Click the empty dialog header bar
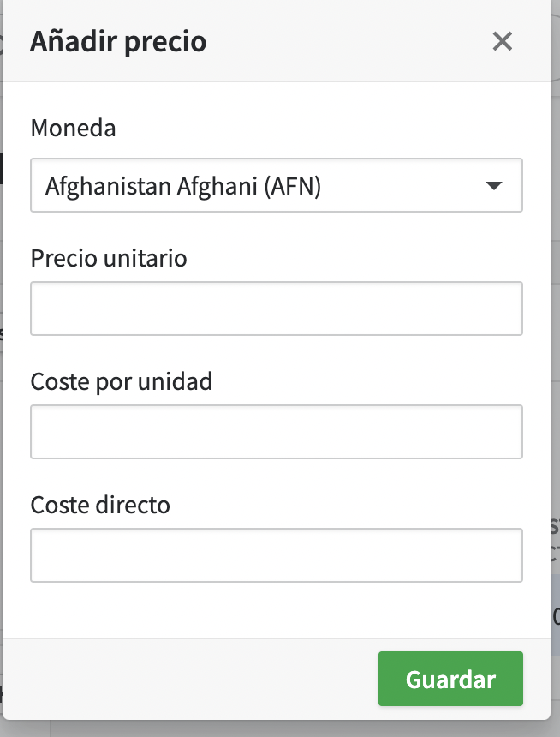Screen dimensions: 560x737 (x=343, y=41)
